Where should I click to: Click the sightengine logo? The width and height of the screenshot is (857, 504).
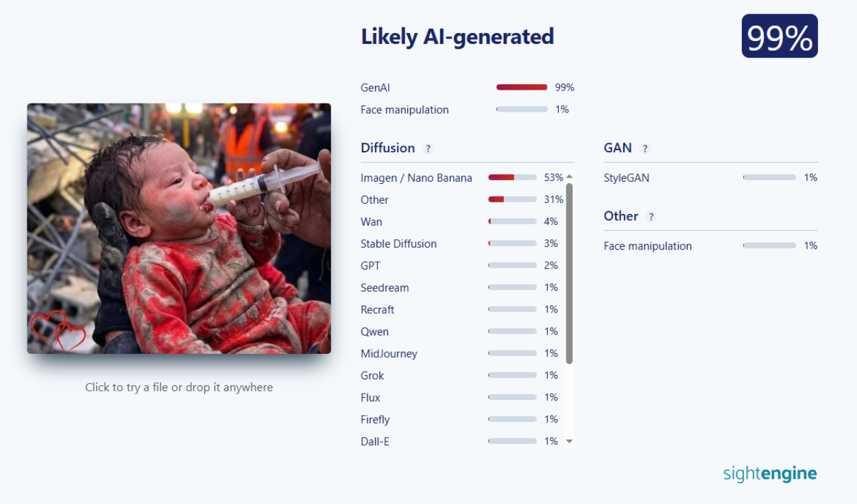click(x=770, y=474)
